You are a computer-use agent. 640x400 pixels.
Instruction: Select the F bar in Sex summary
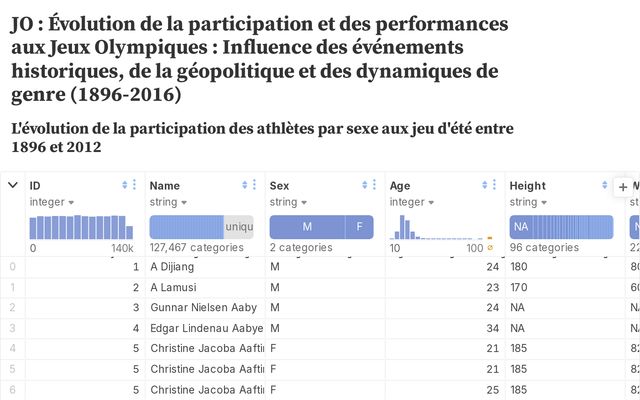coord(360,227)
